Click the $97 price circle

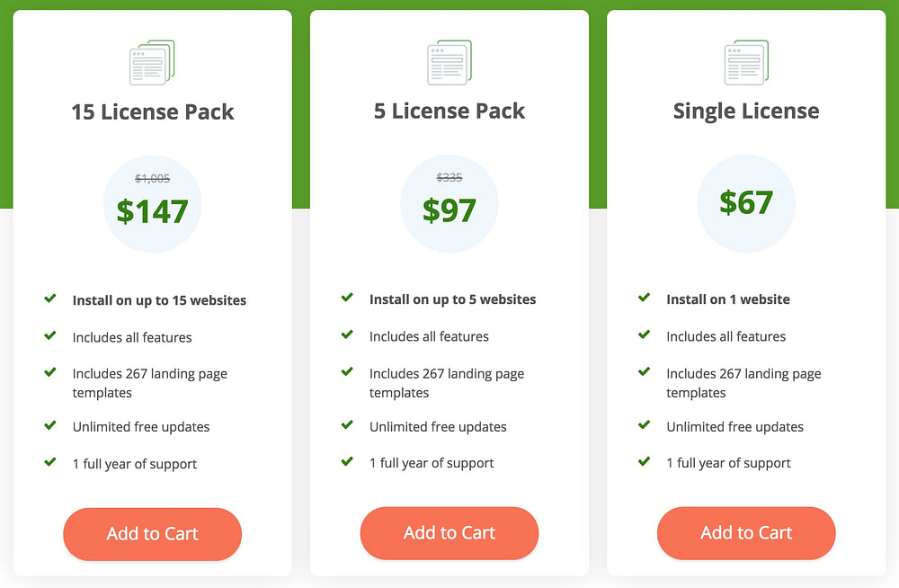[x=449, y=204]
